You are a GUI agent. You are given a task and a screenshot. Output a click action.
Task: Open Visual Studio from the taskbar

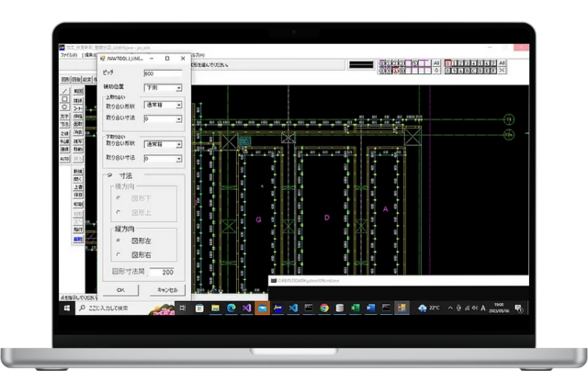coord(246,308)
